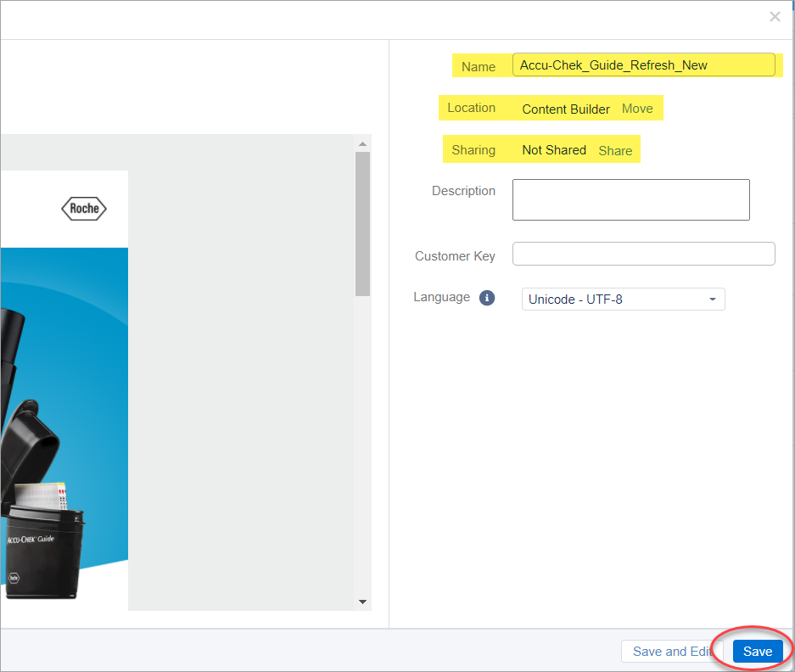
Task: Click the Name input field
Action: tap(643, 65)
